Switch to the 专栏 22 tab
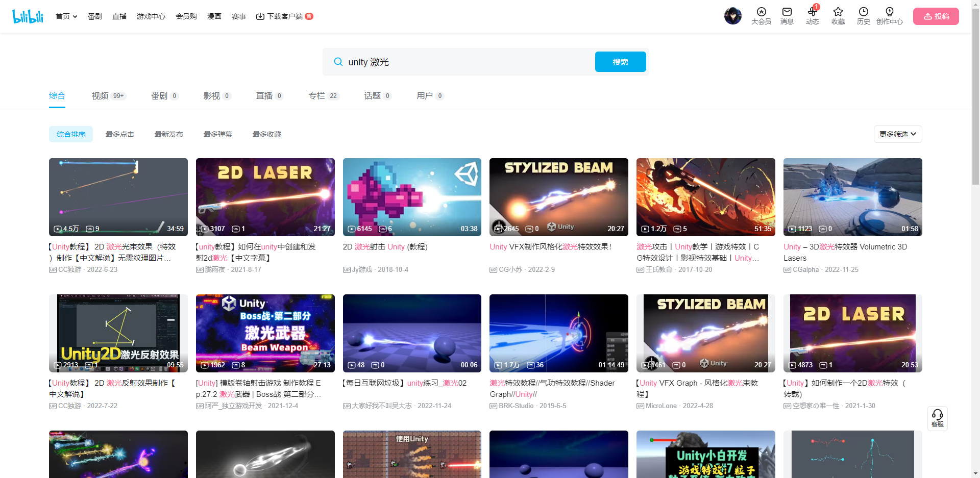The width and height of the screenshot is (980, 478). click(x=324, y=96)
